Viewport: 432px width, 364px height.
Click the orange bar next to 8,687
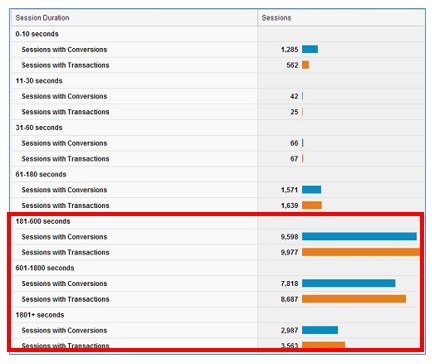coord(354,299)
